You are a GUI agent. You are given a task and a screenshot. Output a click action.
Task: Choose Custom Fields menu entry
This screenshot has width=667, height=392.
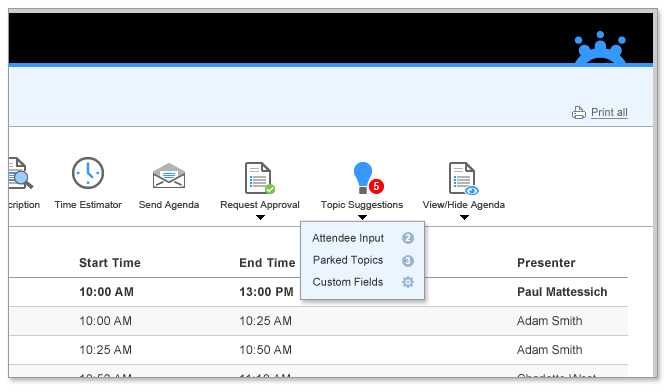pyautogui.click(x=348, y=282)
